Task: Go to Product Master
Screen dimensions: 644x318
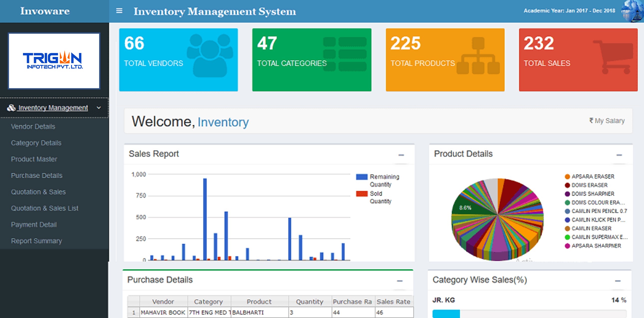Action: coord(34,159)
